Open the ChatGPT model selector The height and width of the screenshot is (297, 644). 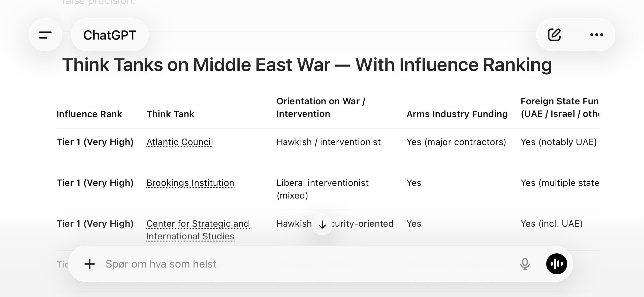point(110,35)
